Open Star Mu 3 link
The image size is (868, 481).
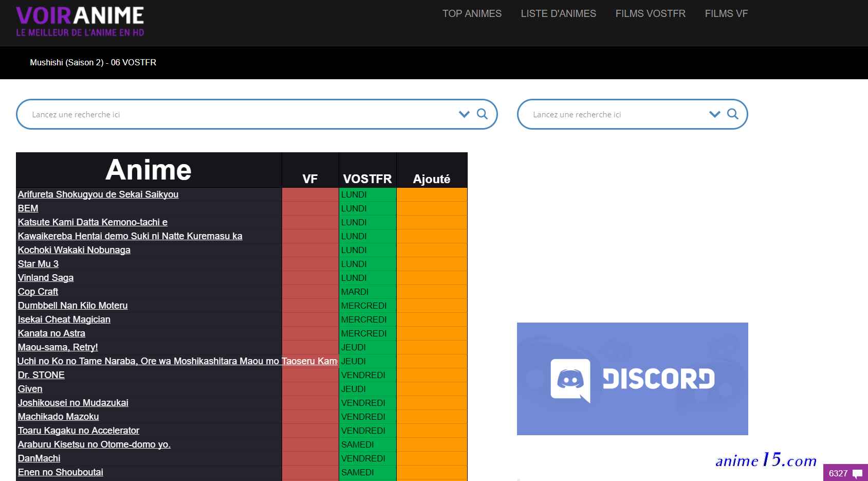click(38, 264)
